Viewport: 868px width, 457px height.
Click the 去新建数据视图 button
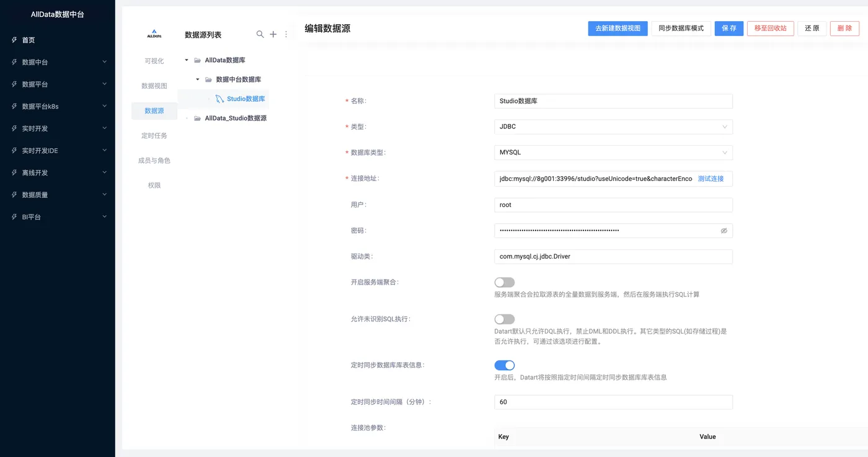[x=618, y=29]
